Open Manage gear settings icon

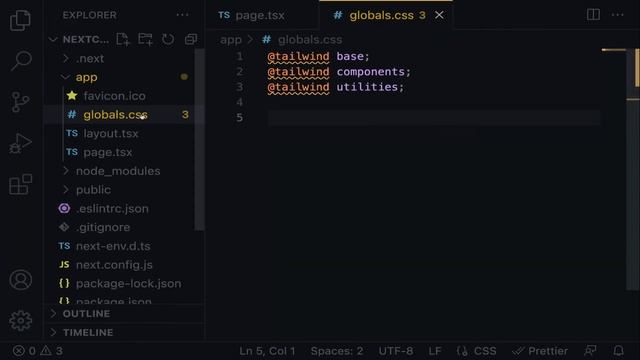tap(20, 320)
